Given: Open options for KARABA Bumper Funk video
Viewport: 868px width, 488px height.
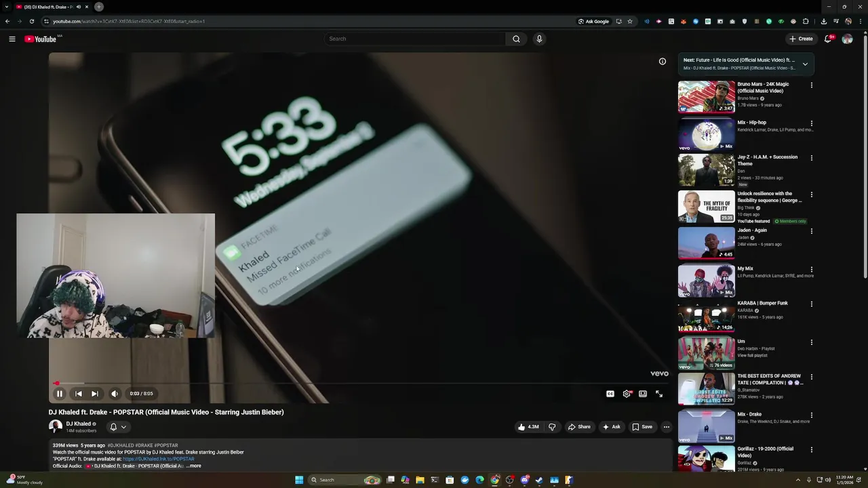Looking at the screenshot, I should click(812, 304).
